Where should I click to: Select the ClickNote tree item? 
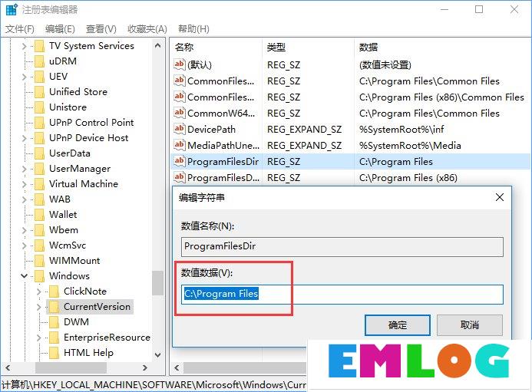(x=85, y=292)
